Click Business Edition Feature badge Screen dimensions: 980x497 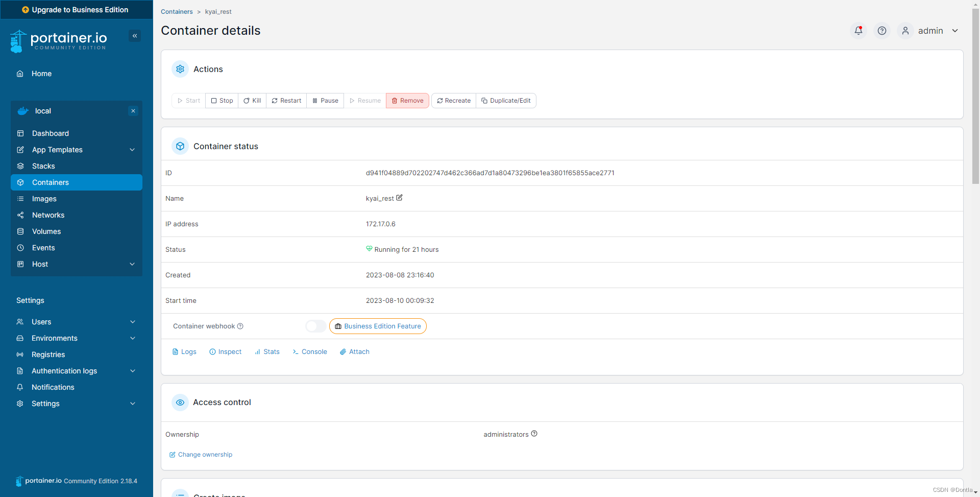(378, 326)
